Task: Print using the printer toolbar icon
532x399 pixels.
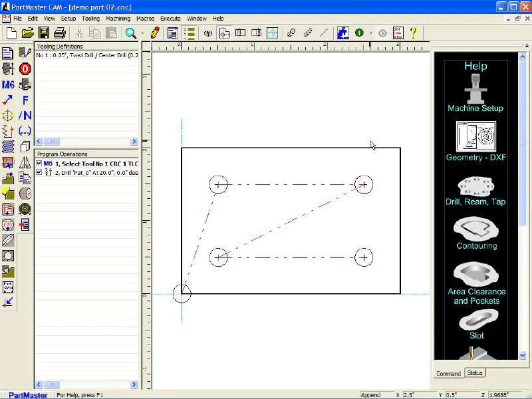Action: 60,33
